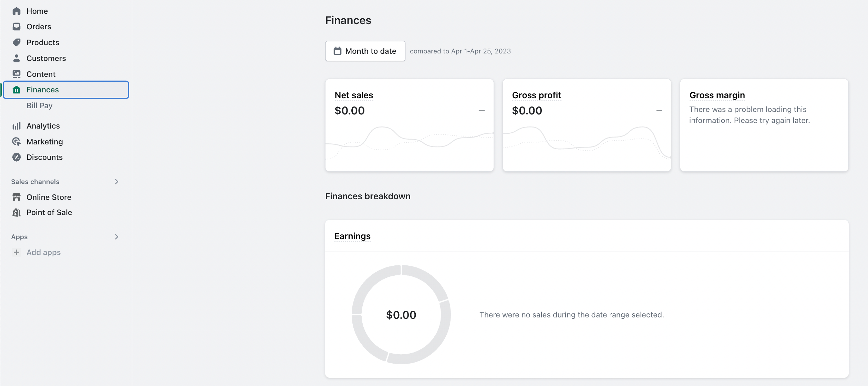Click the Home house icon

(x=16, y=11)
